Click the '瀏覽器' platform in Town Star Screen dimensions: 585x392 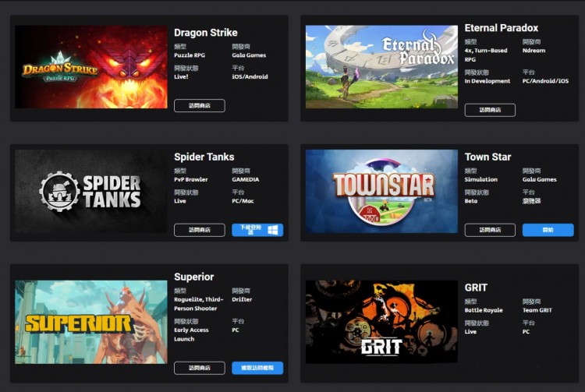pyautogui.click(x=531, y=201)
